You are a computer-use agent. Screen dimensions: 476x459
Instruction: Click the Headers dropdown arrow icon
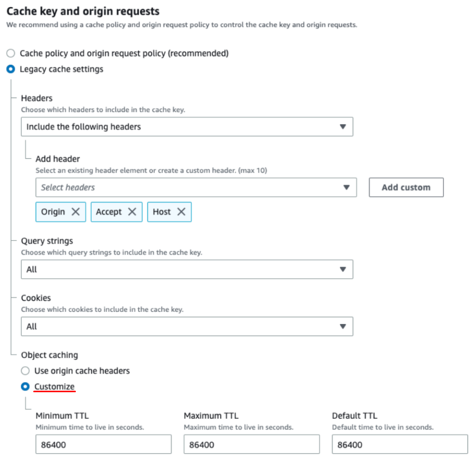[343, 127]
